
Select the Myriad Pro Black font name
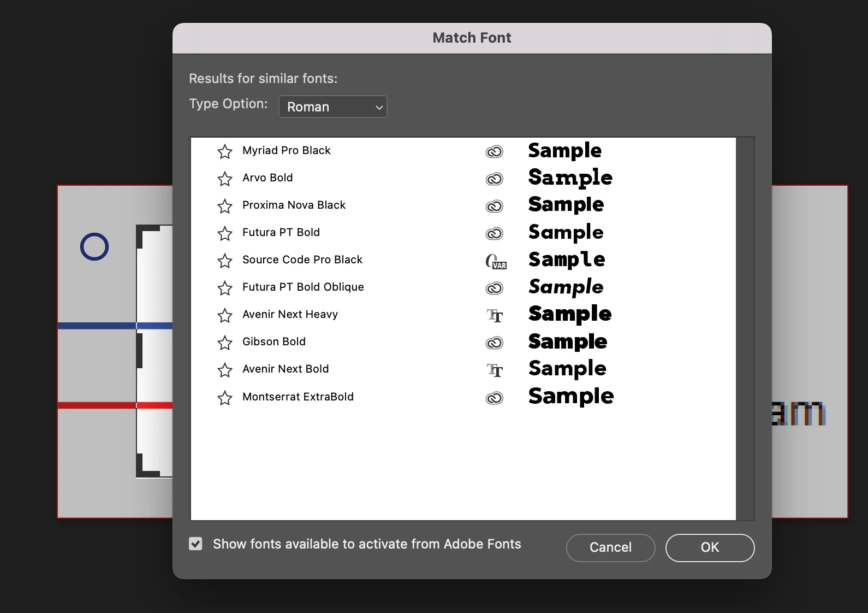[287, 150]
